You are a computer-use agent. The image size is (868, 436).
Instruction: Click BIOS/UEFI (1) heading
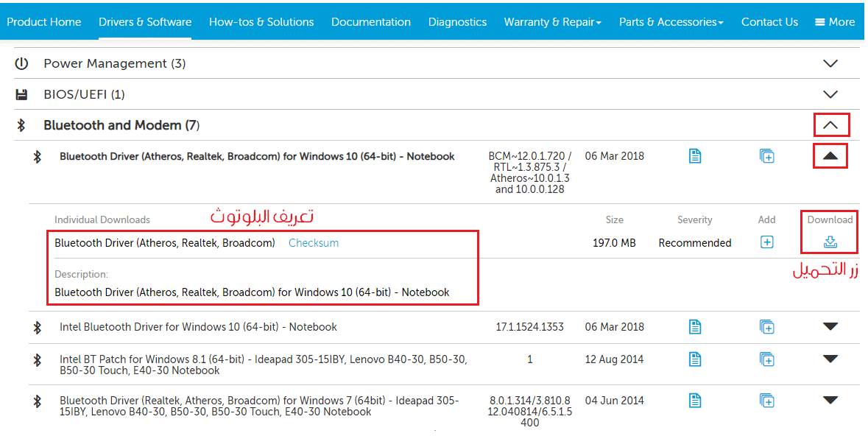(x=84, y=95)
